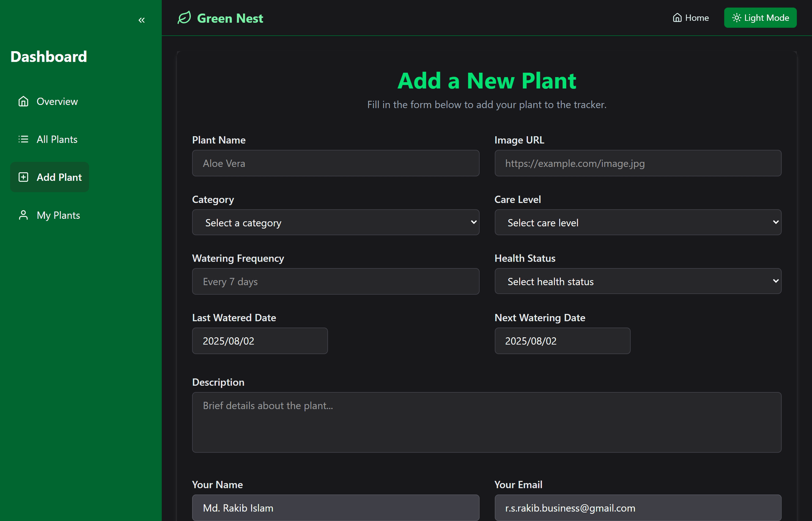Open the All Plants page
The width and height of the screenshot is (812, 521).
coord(57,139)
